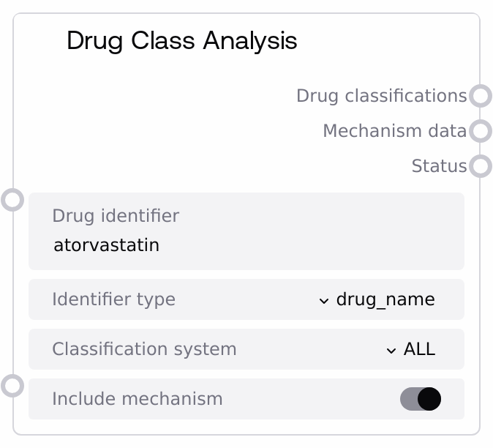
Task: Click the Status output port circle
Action: pyautogui.click(x=480, y=166)
